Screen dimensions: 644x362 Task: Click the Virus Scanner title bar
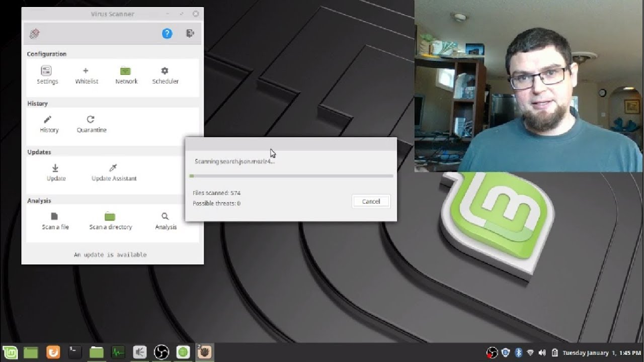point(112,14)
